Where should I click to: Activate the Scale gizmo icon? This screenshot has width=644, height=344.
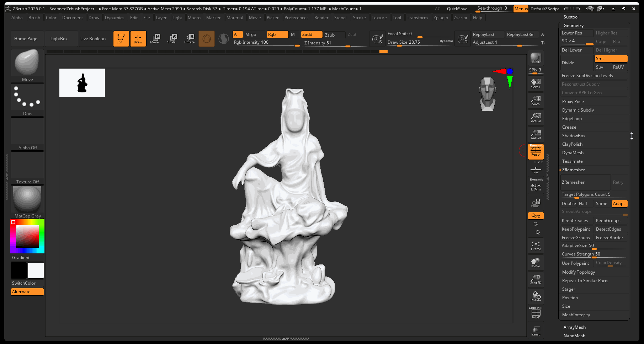(172, 39)
